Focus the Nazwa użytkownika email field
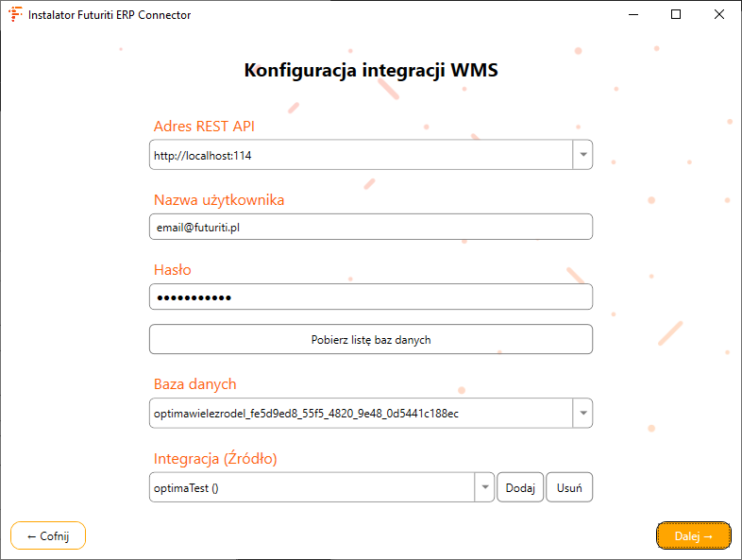 point(370,227)
